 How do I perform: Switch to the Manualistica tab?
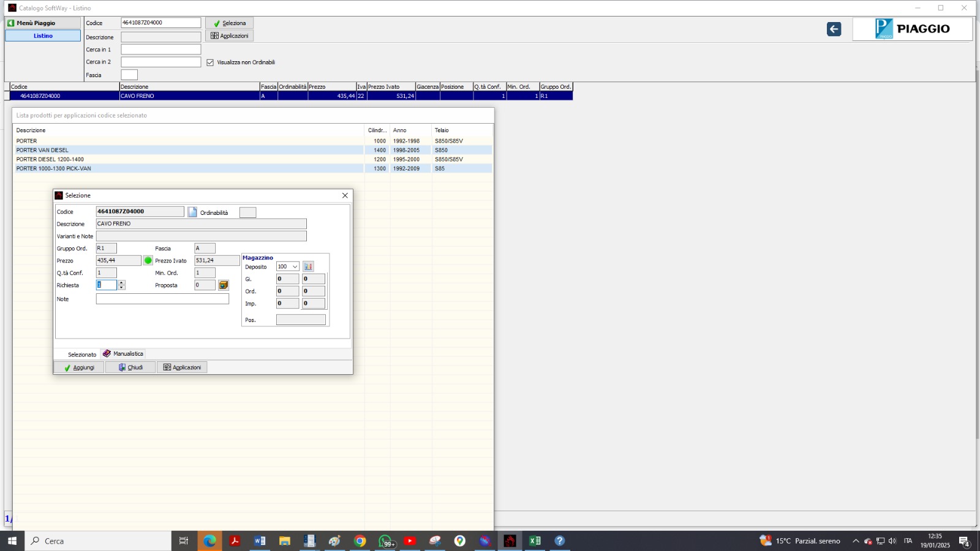coord(123,354)
